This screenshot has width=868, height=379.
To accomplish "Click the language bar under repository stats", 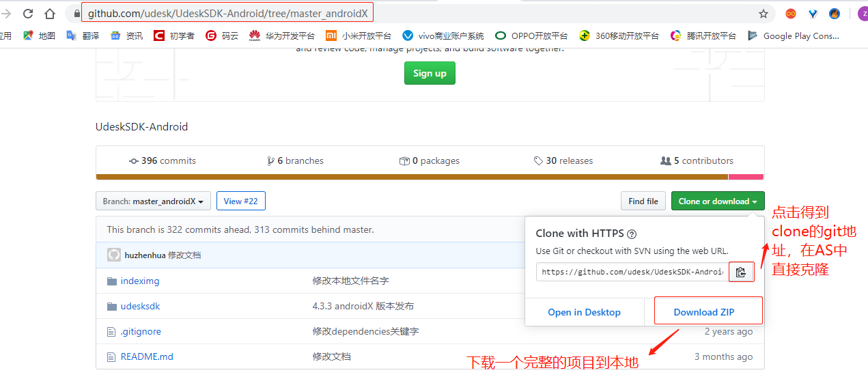I will 430,177.
